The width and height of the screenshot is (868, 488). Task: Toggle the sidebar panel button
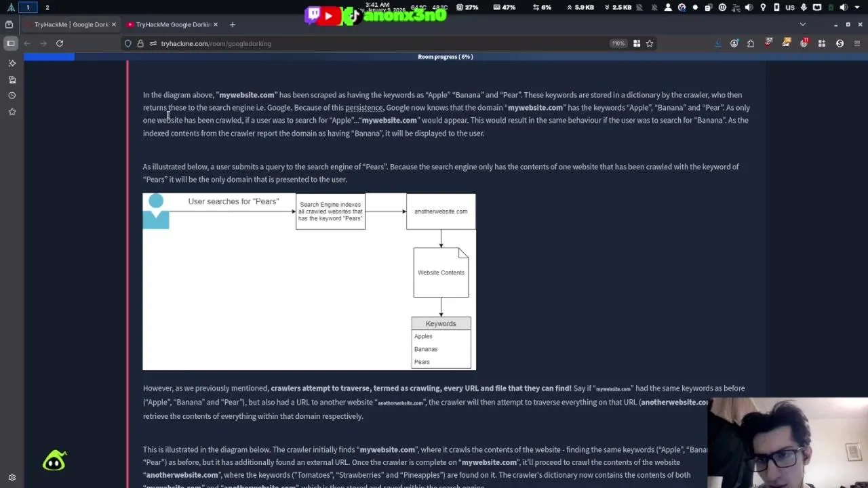11,43
